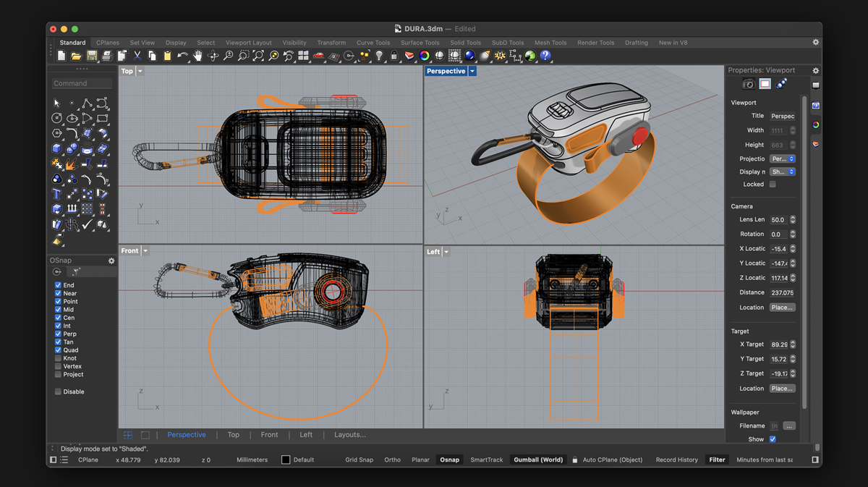Viewport: 868px width, 487px height.
Task: Open the Perspective viewport dropdown arrow
Action: (472, 71)
